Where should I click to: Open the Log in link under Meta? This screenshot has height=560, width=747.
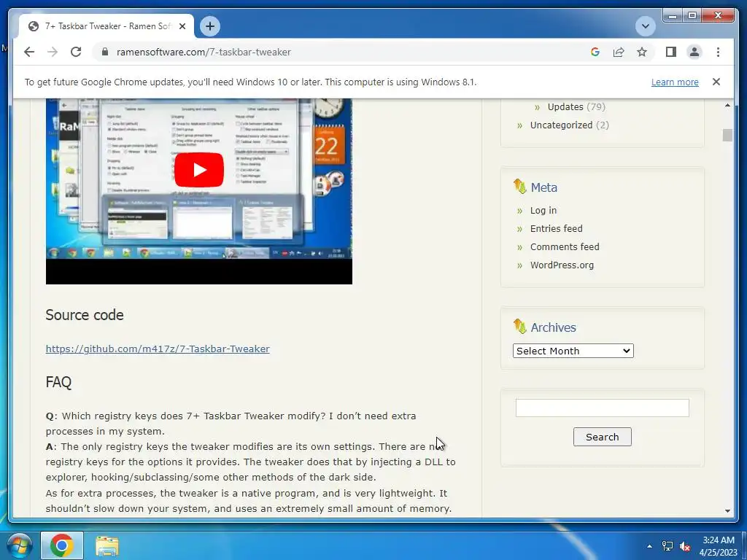(x=543, y=211)
